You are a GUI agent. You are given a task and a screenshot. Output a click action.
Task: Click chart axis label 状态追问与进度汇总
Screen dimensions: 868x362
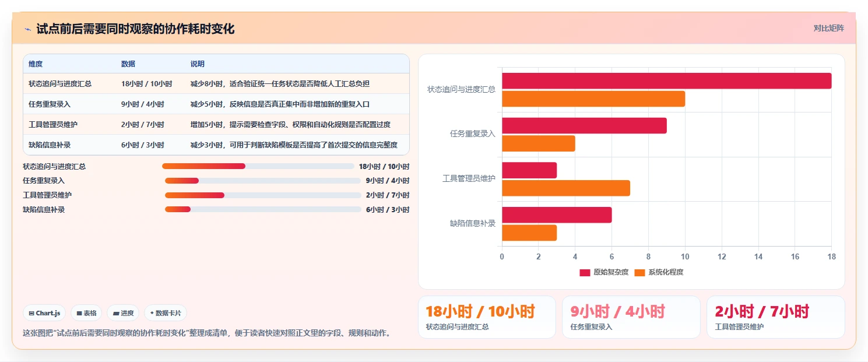coord(461,89)
